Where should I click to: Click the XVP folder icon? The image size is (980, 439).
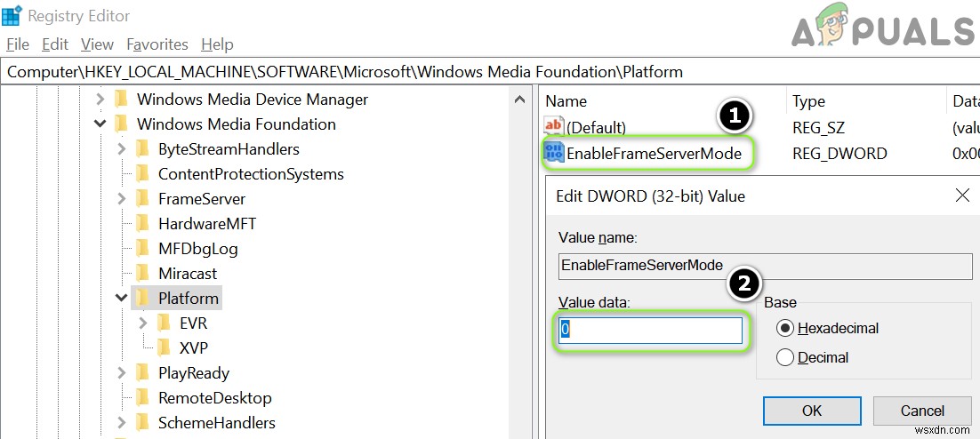(164, 347)
